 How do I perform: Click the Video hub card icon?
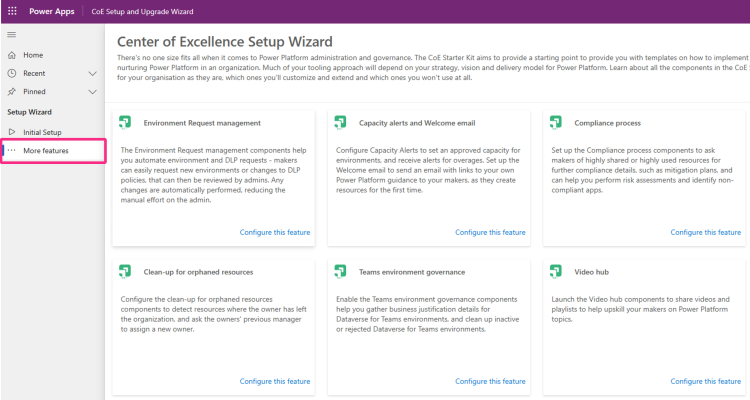[557, 271]
